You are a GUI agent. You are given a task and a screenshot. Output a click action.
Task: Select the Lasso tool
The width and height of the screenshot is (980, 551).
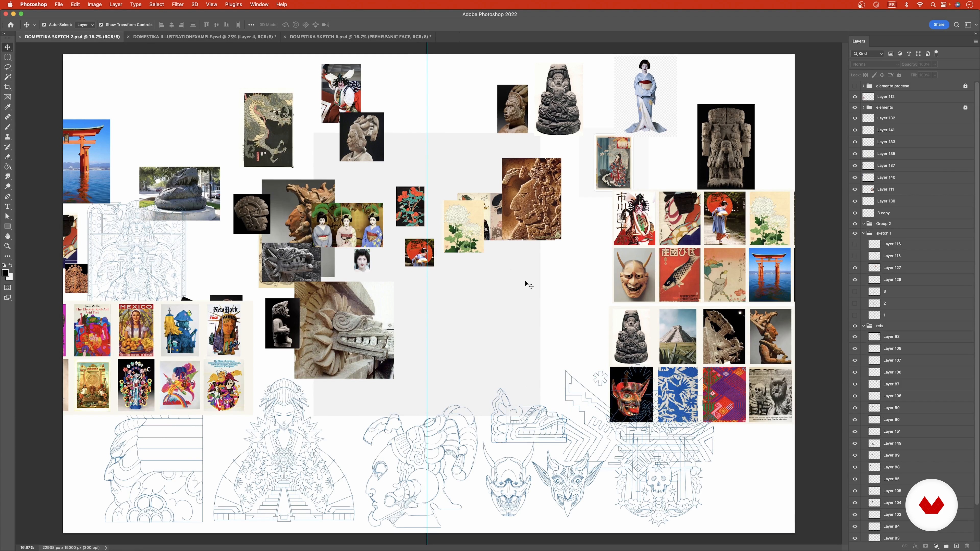tap(8, 67)
